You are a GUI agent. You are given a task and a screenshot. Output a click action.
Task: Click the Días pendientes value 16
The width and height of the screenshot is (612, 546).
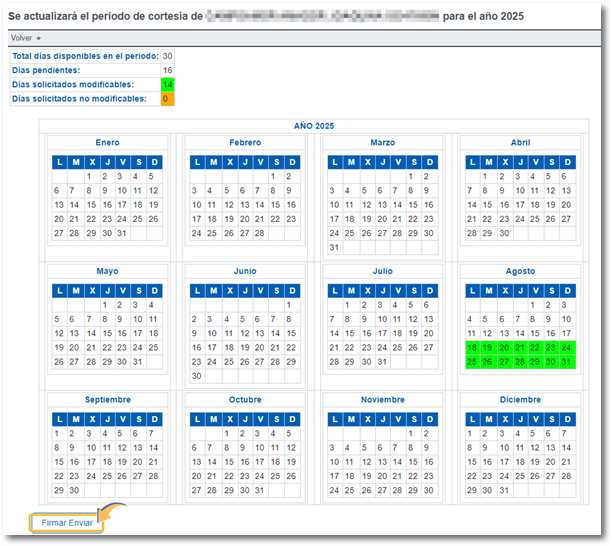pos(167,71)
